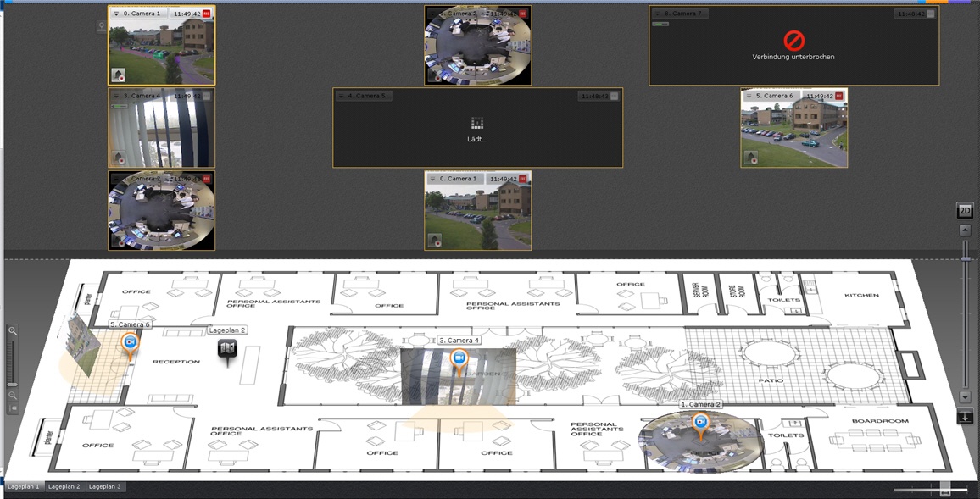Viewport: 980px width, 499px height.
Task: Expand dropdown of Camera 2 tile beside Camera 7
Action: [x=432, y=13]
